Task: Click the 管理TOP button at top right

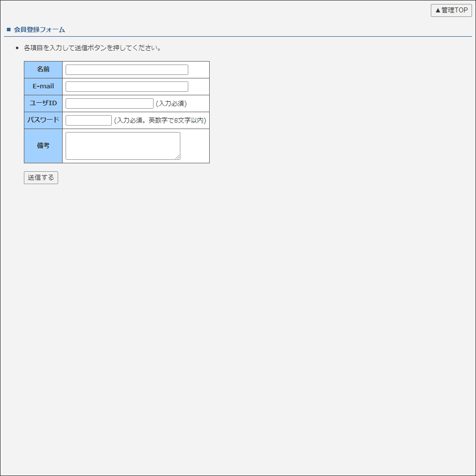Action: click(x=450, y=10)
